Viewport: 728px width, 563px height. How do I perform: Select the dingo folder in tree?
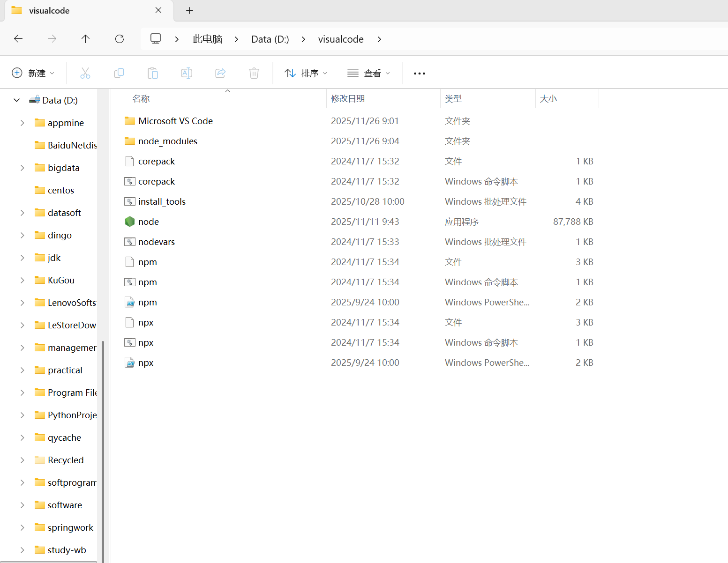click(60, 235)
